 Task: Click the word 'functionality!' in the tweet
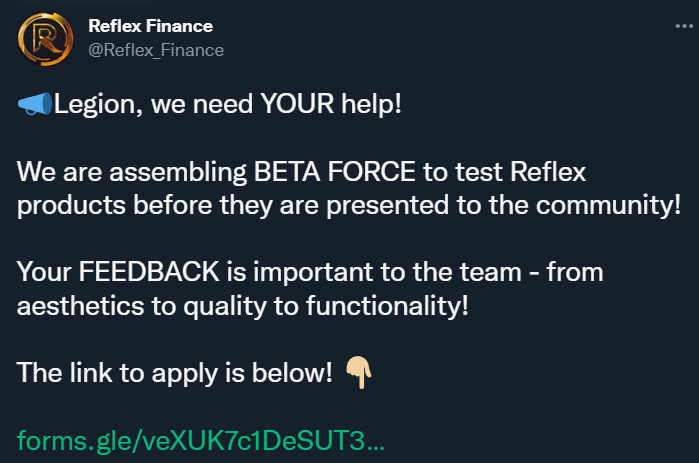(x=387, y=306)
